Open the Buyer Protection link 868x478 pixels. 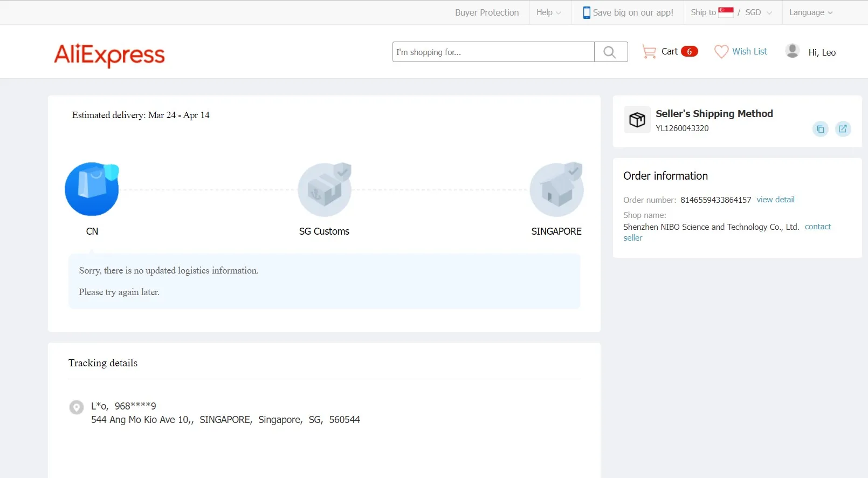coord(487,12)
